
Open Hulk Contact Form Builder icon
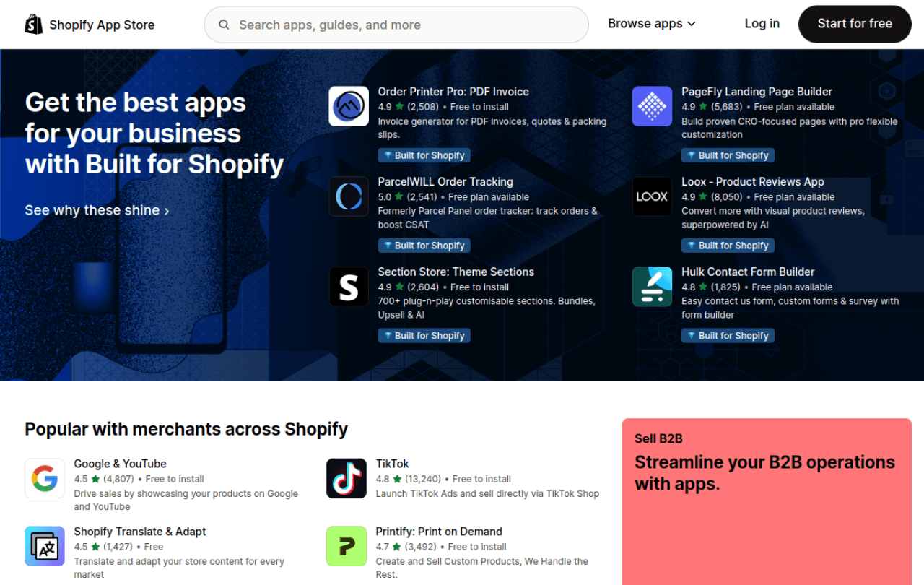point(652,287)
